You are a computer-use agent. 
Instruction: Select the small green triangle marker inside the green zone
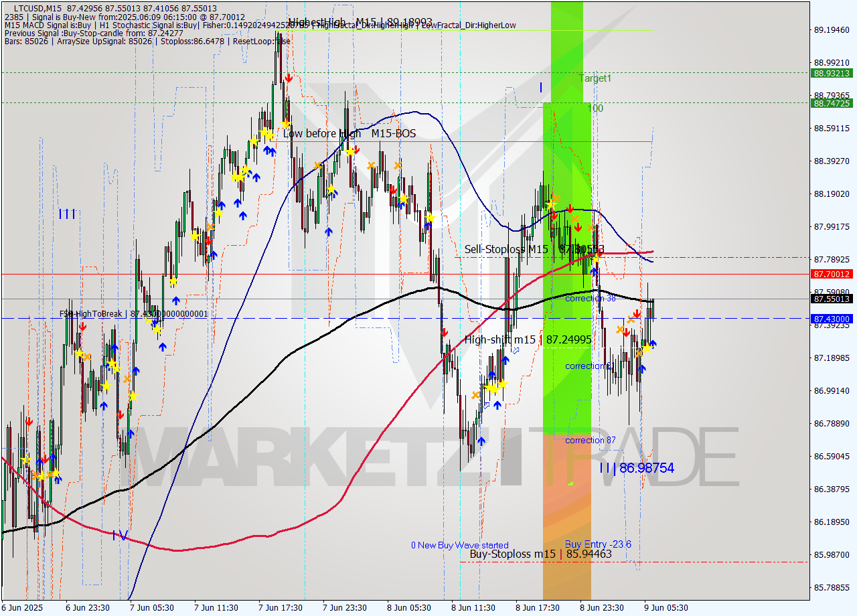click(570, 483)
